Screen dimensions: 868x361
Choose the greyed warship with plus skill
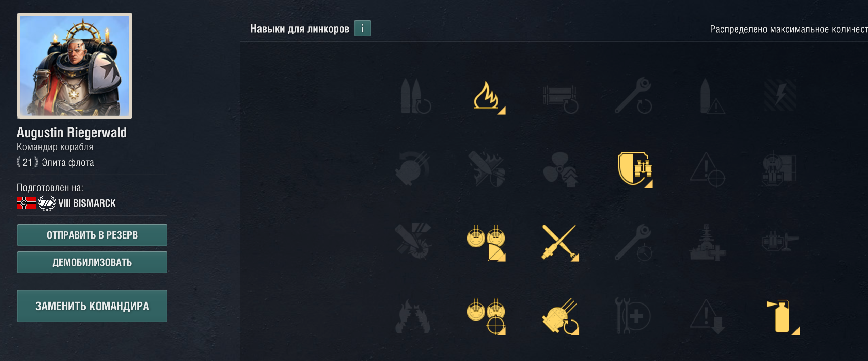[707, 242]
